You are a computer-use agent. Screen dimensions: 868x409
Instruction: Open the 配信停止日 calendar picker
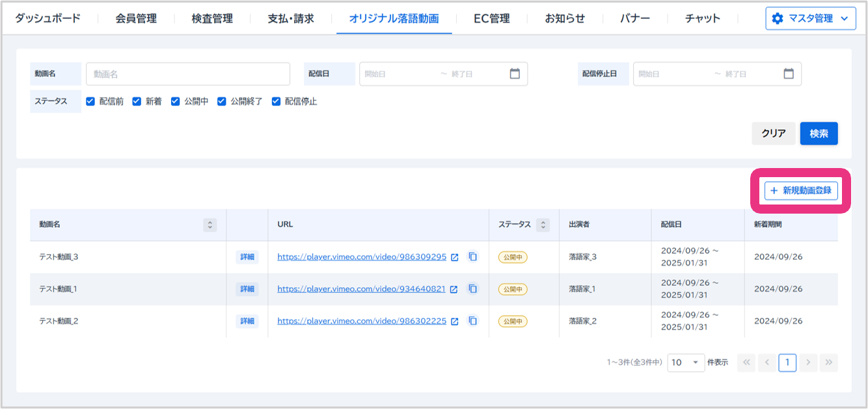click(789, 74)
